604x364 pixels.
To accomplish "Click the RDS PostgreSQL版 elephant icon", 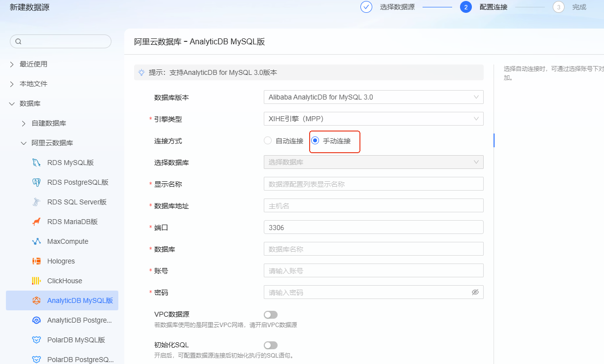I will 36,182.
